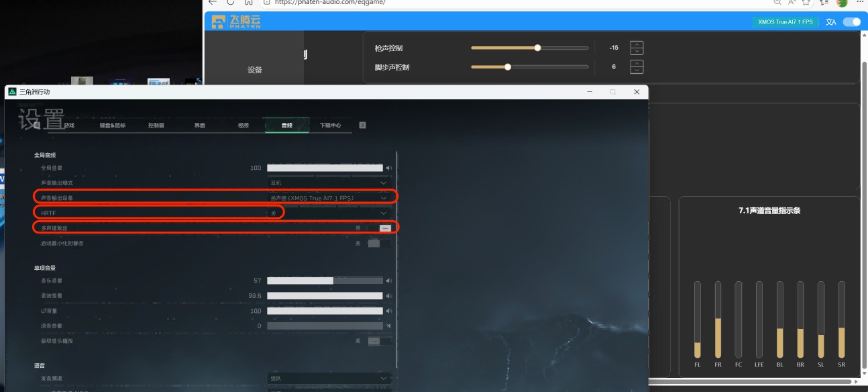Click the browser profile avatar icon

(x=842, y=3)
